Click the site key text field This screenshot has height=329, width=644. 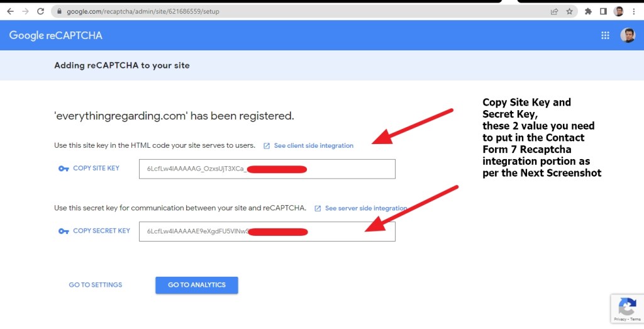tap(267, 169)
